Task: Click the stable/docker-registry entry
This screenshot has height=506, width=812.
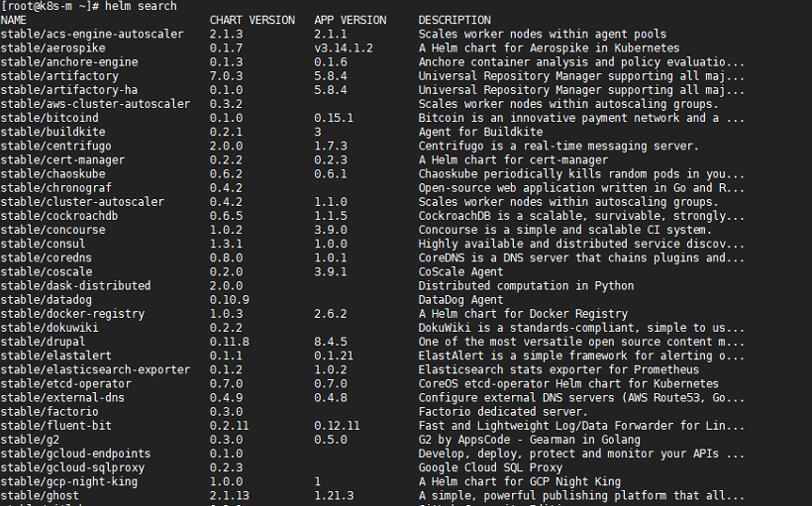Action: 72,314
